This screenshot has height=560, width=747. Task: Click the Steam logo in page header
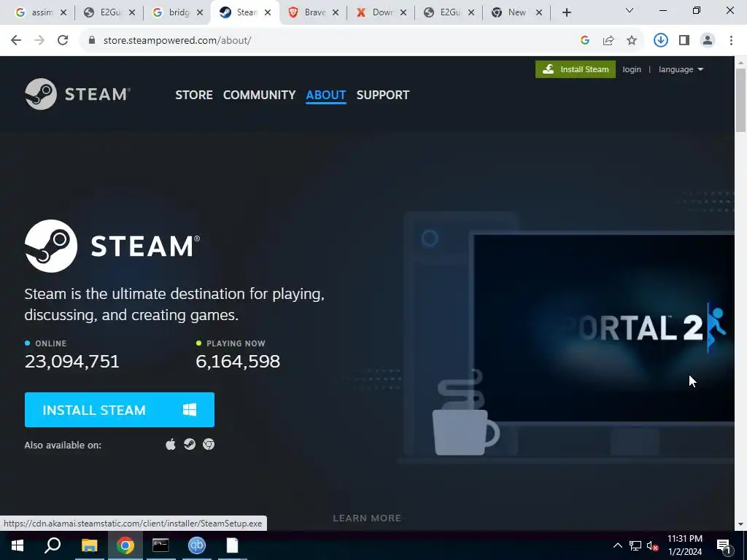(x=77, y=94)
